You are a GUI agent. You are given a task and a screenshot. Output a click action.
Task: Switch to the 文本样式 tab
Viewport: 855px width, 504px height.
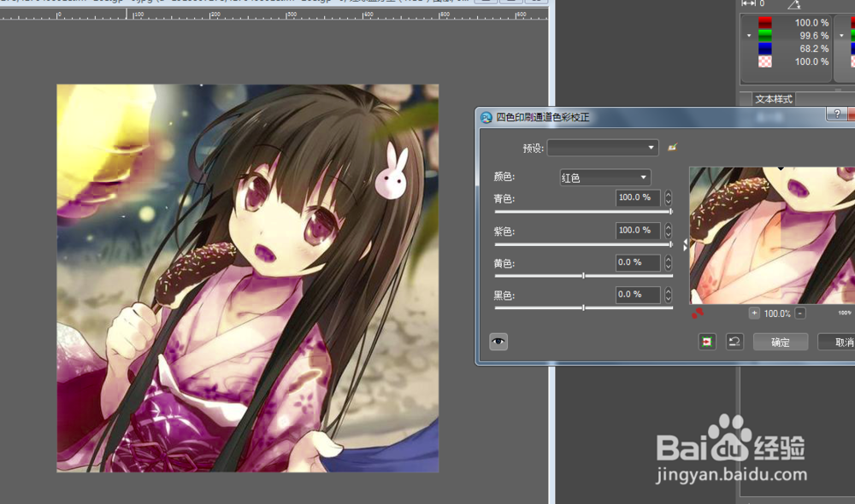click(x=773, y=99)
